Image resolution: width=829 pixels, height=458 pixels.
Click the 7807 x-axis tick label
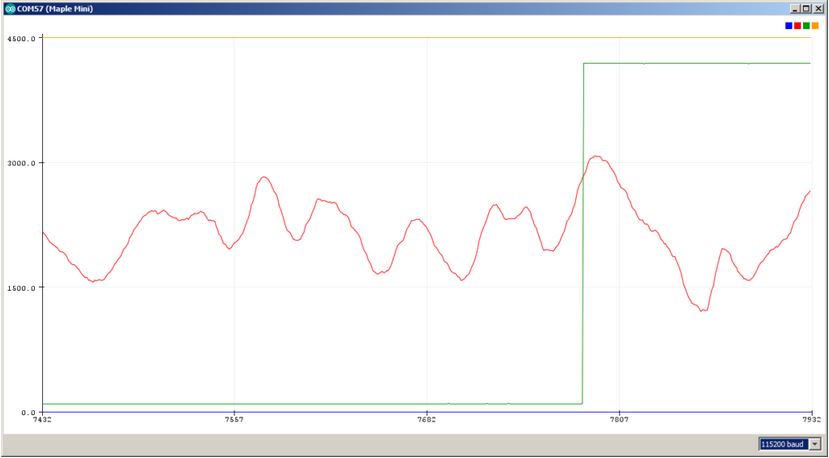(618, 421)
